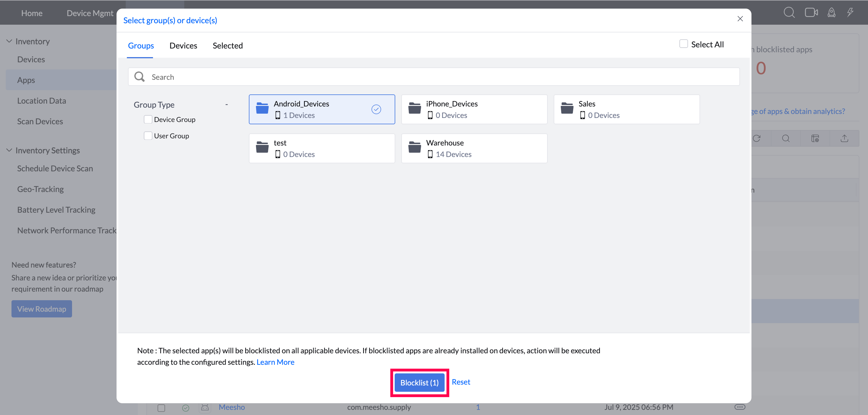Click more actions ellipsis on Meesho row
This screenshot has width=868, height=415.
pyautogui.click(x=740, y=407)
